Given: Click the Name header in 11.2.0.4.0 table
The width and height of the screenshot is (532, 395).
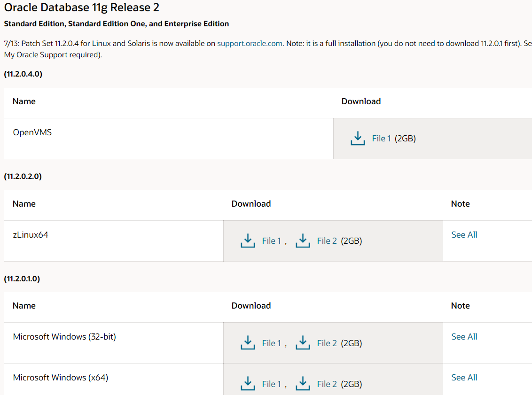Looking at the screenshot, I should point(24,101).
